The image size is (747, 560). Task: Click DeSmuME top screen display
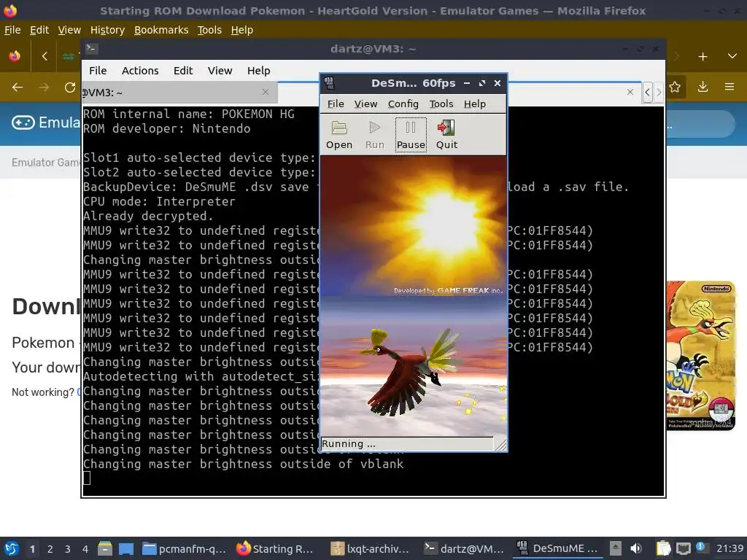click(x=413, y=226)
